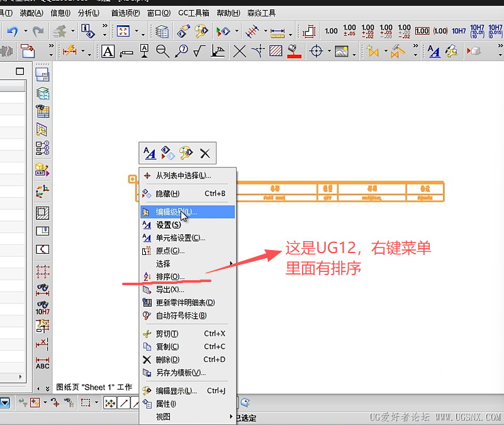Expand the show/hide dropdown arrow
Screen dimensions: 504x425
pyautogui.click(x=237, y=31)
